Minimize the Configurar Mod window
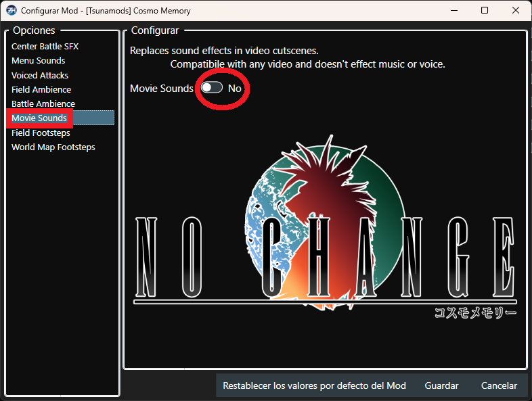The height and width of the screenshot is (401, 532). point(454,10)
